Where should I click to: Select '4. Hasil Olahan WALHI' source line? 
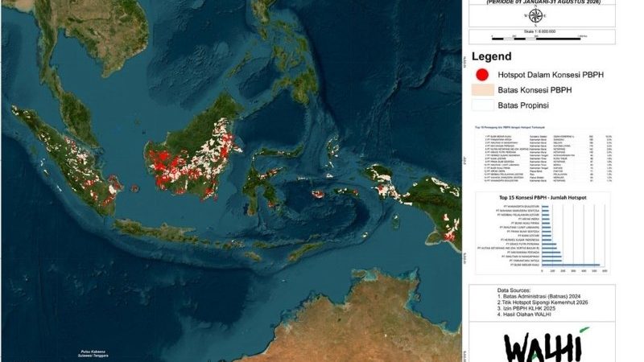pos(524,315)
